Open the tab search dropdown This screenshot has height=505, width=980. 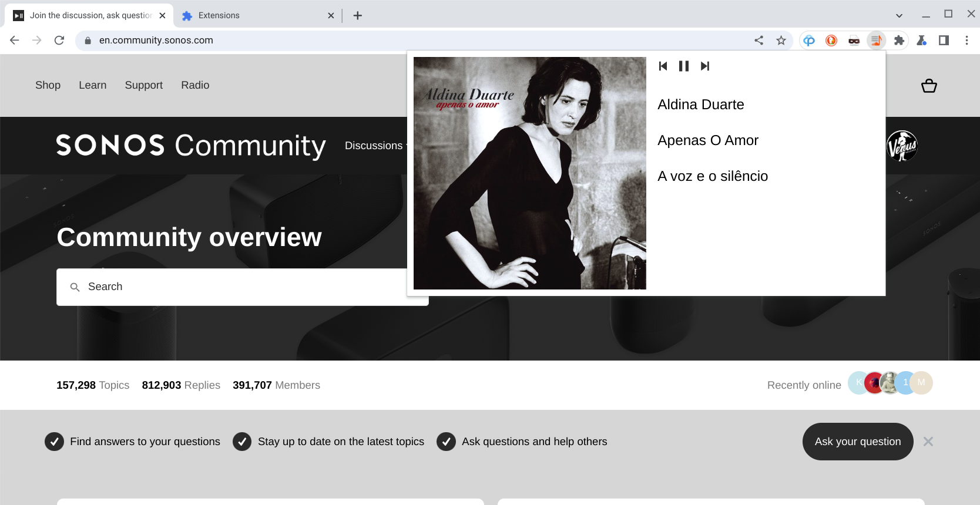tap(899, 15)
